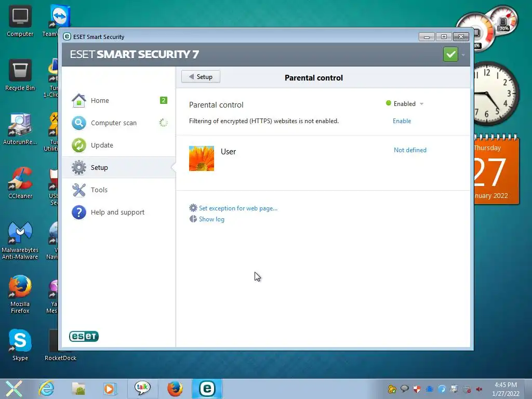
Task: Open Internet Explorer from taskbar
Action: 46,389
